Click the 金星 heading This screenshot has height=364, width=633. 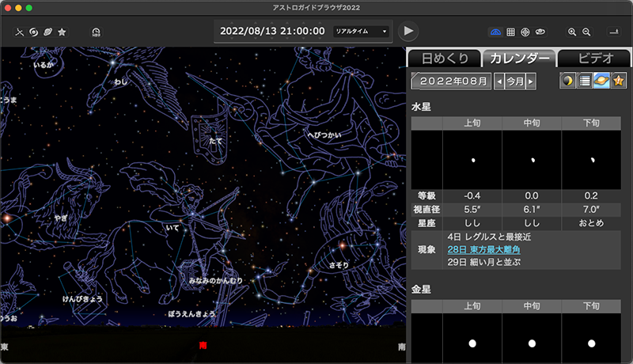[421, 290]
